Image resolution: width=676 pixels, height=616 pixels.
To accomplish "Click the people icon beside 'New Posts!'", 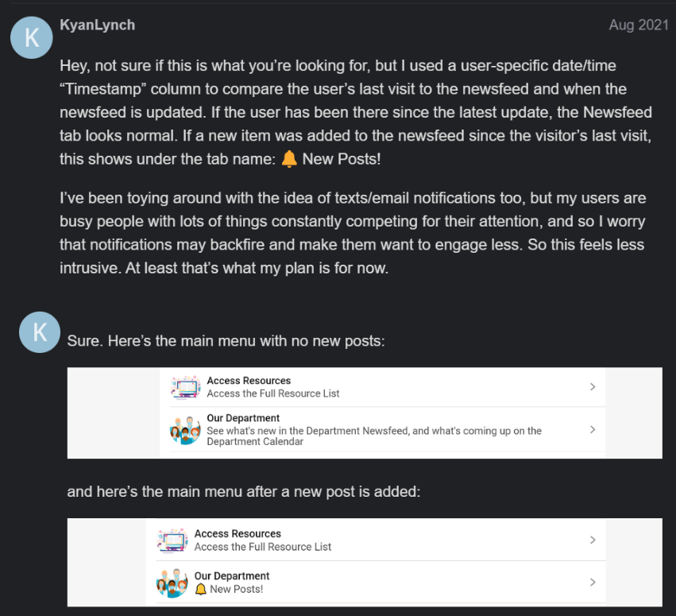I will tap(172, 583).
